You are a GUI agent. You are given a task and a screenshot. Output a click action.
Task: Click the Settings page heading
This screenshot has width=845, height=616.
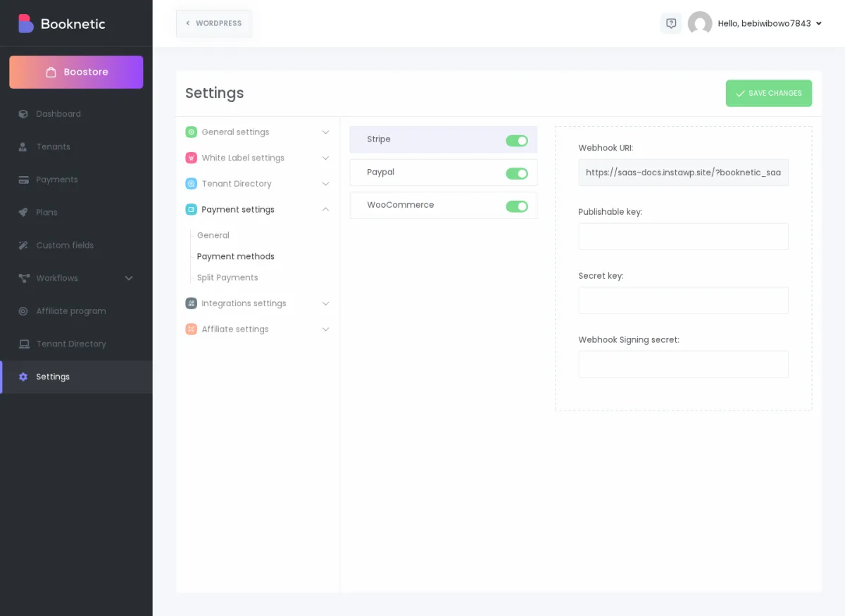215,93
